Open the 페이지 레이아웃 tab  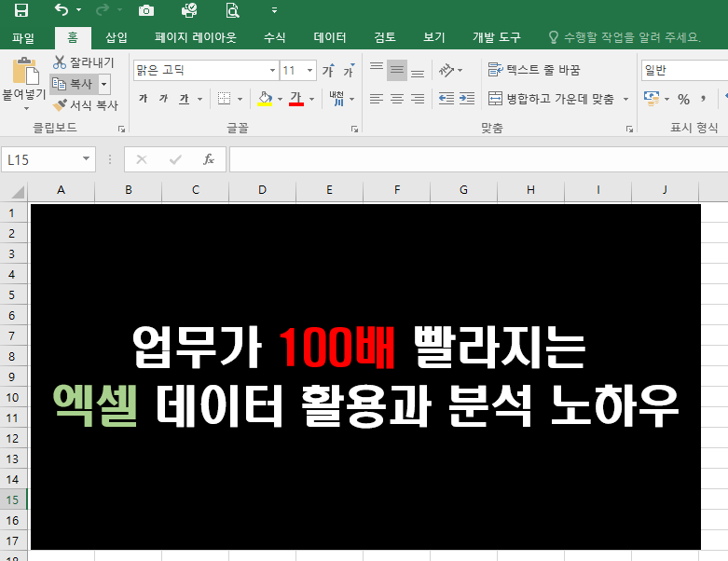(196, 37)
